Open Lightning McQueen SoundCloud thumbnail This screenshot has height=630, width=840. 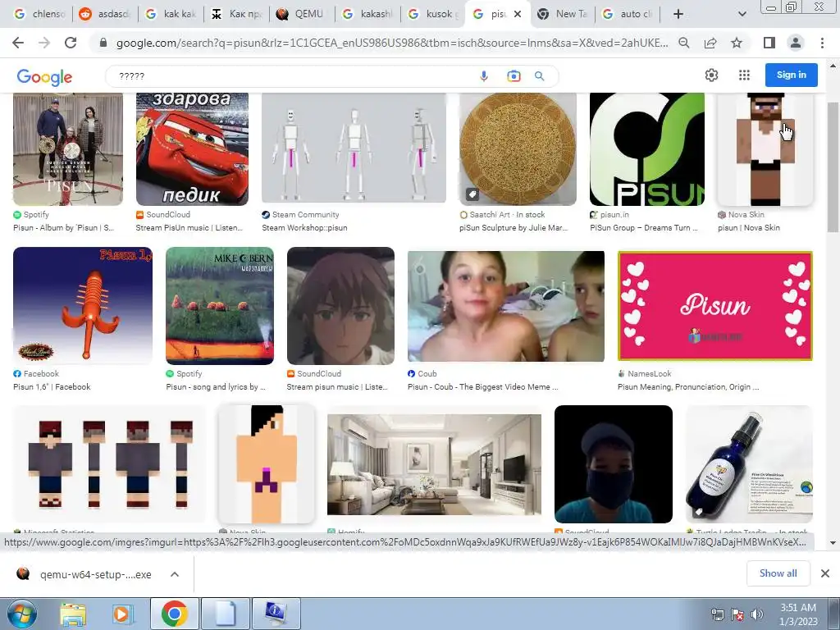(x=192, y=149)
